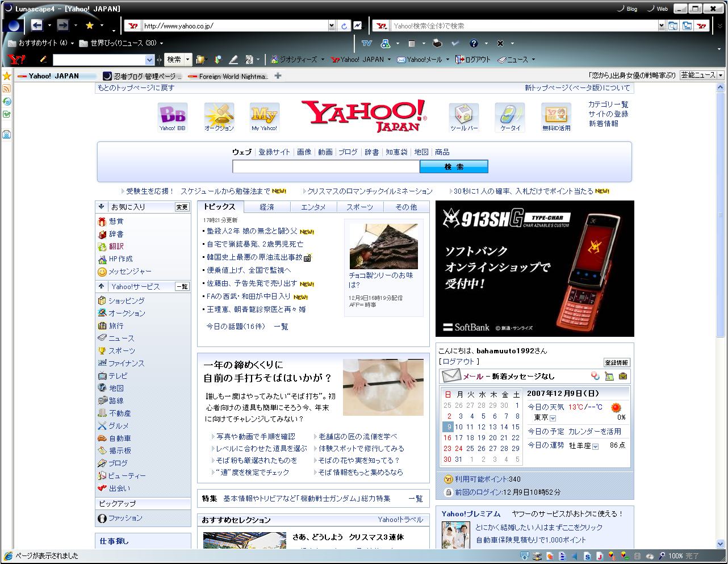Click the reload icon beside the address bar
This screenshot has height=564, width=728.
(x=344, y=26)
